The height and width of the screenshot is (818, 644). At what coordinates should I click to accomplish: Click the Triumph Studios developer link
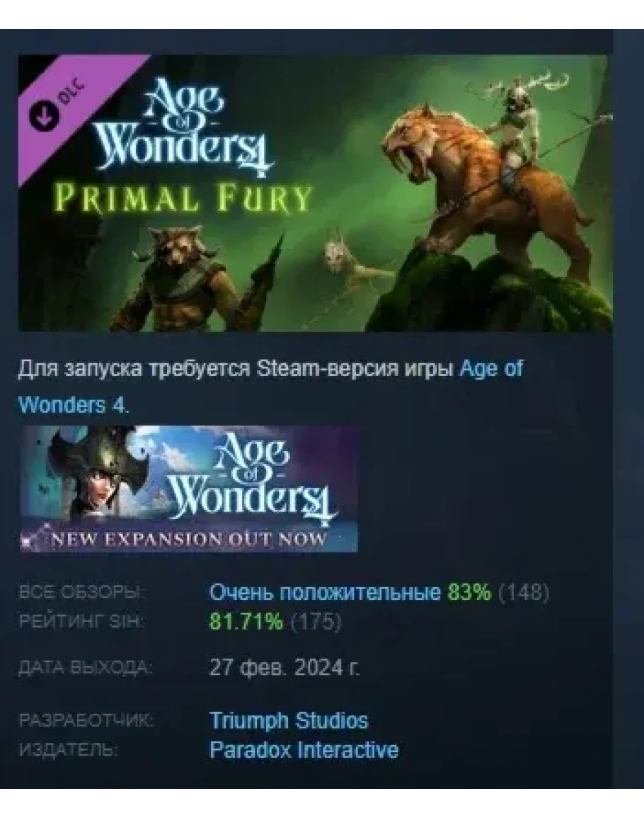(288, 720)
